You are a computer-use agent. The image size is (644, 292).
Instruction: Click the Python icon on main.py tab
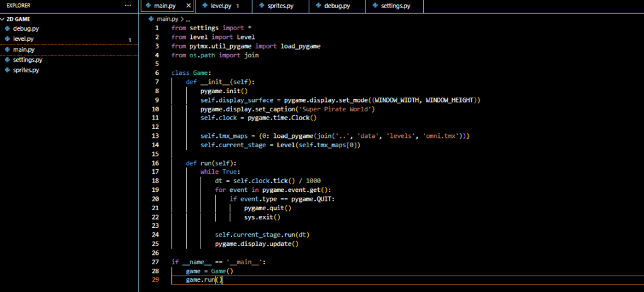(x=148, y=6)
